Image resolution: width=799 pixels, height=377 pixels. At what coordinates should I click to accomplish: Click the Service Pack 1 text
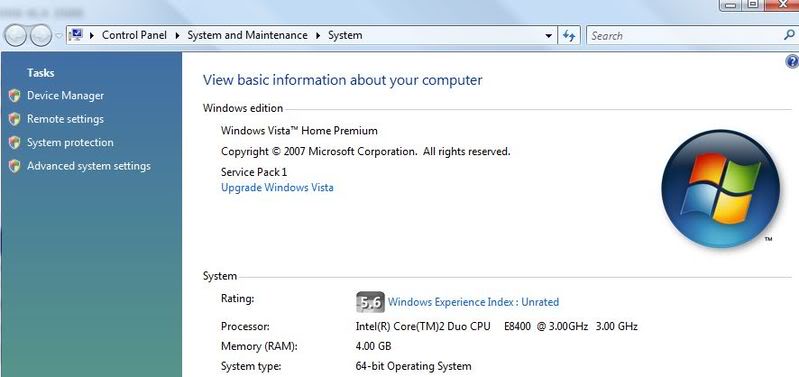[254, 172]
